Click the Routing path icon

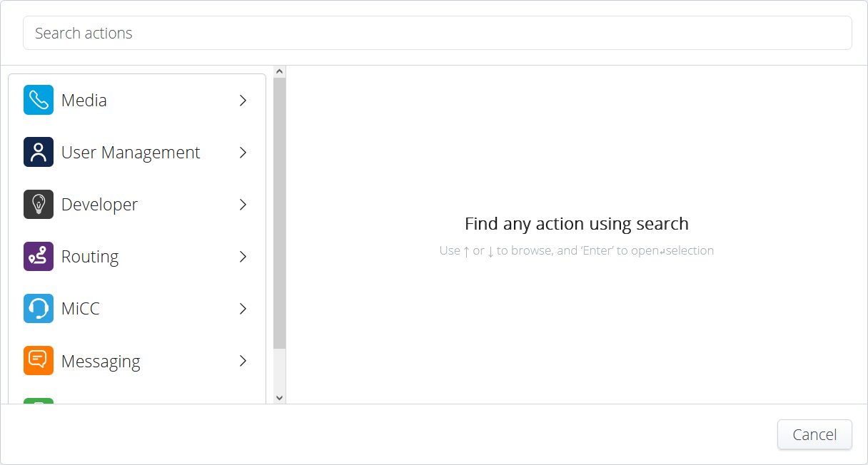click(39, 257)
